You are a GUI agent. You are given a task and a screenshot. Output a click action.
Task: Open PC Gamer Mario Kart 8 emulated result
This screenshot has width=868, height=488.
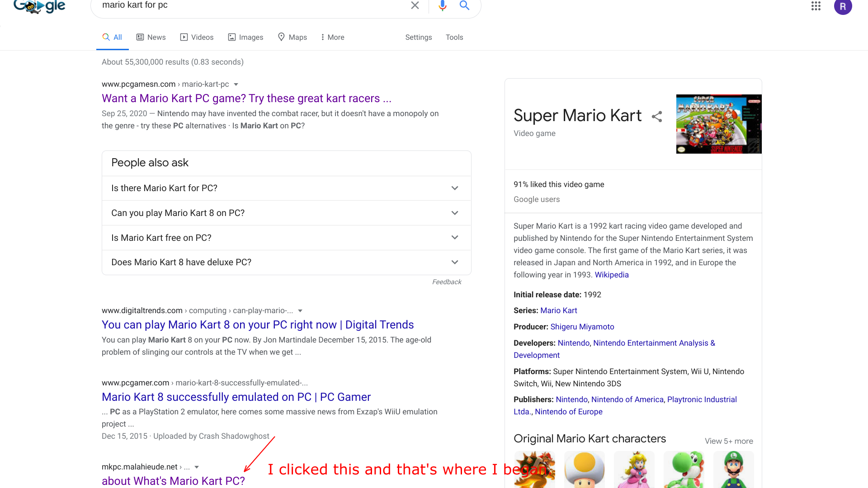tap(236, 397)
